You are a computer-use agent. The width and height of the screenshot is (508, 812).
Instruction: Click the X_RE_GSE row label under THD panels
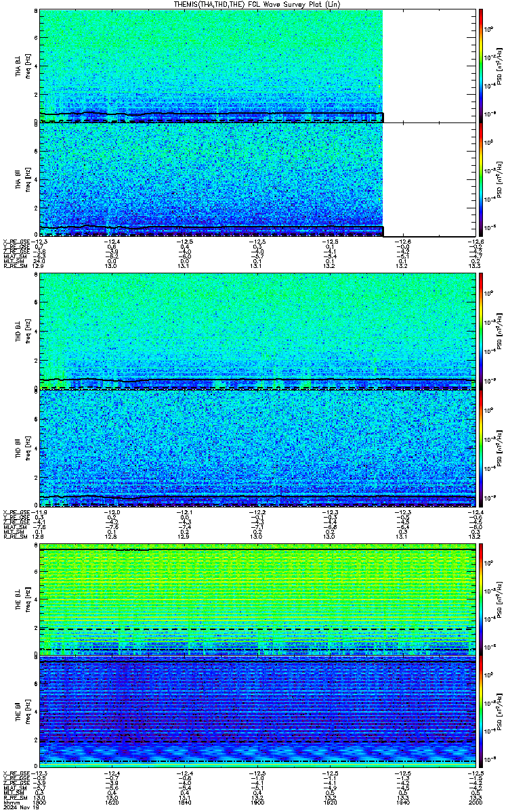point(16,511)
